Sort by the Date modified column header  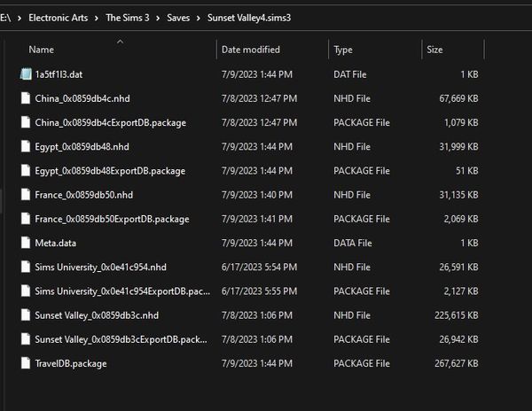pyautogui.click(x=251, y=50)
